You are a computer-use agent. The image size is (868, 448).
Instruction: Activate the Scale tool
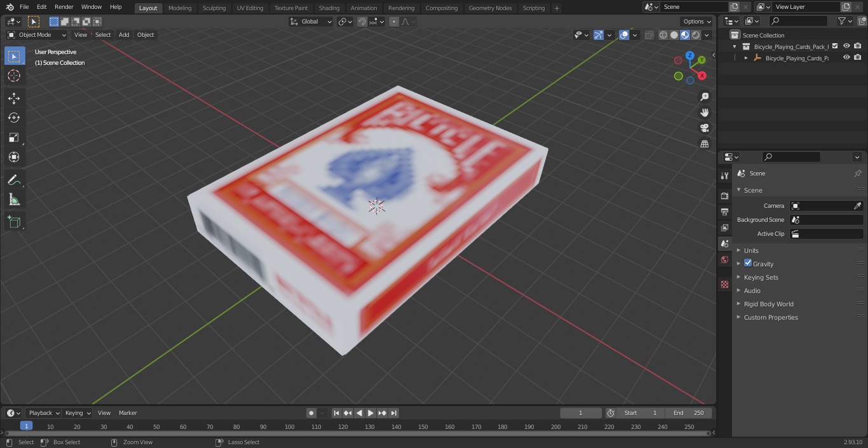coord(14,137)
